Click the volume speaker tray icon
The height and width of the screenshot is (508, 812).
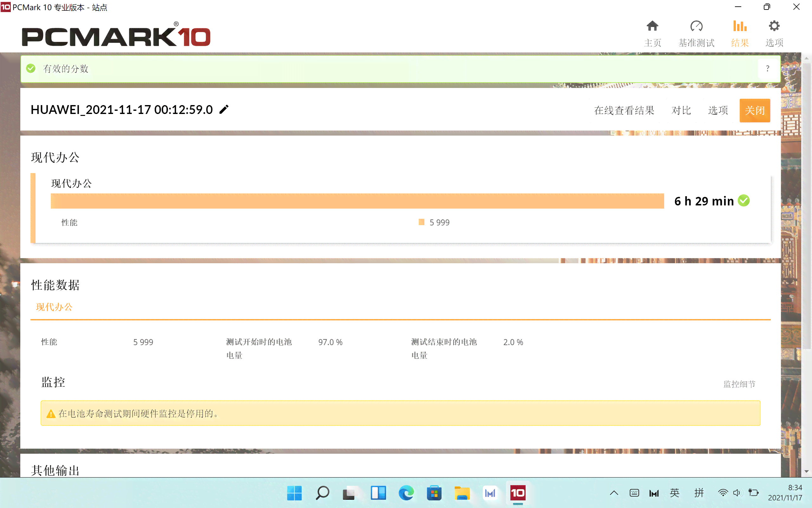tap(737, 493)
